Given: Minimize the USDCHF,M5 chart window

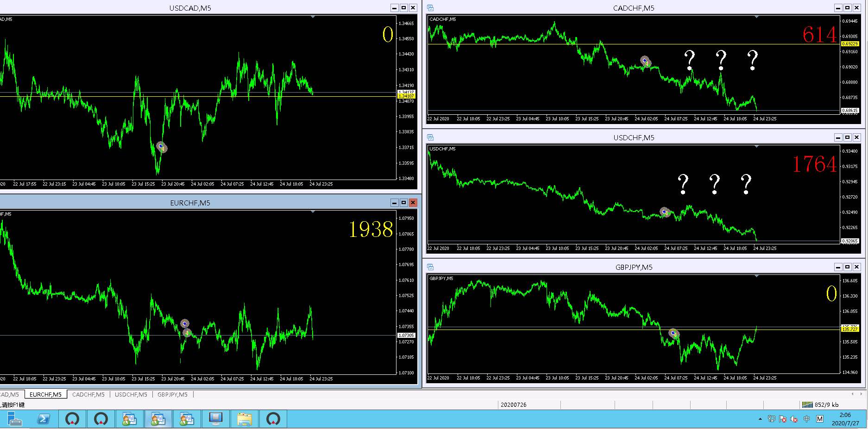Looking at the screenshot, I should click(838, 137).
